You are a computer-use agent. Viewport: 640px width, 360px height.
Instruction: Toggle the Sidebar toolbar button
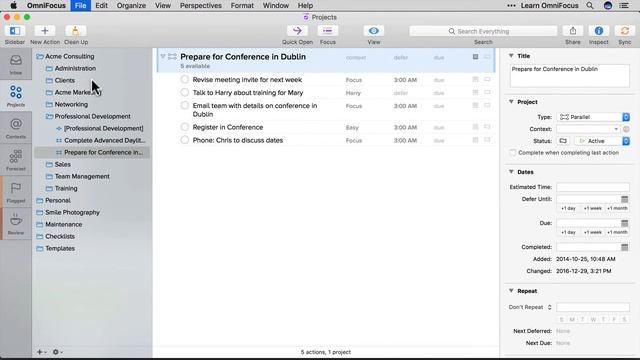[x=15, y=31]
